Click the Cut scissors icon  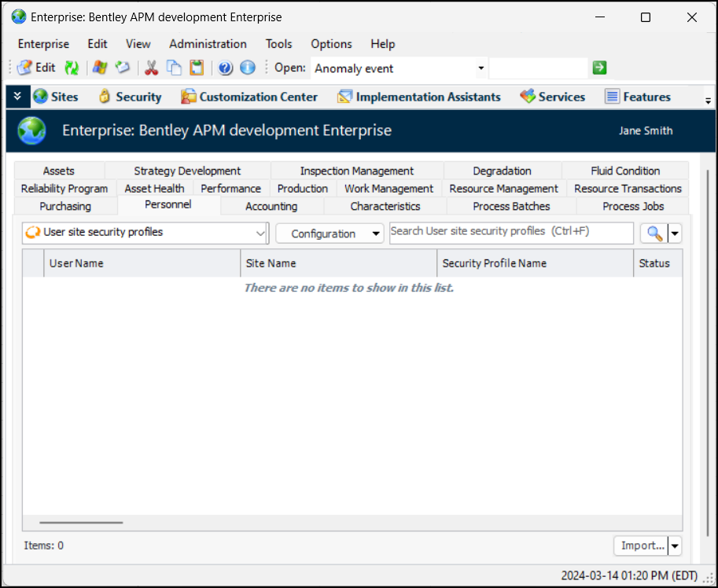pyautogui.click(x=151, y=68)
